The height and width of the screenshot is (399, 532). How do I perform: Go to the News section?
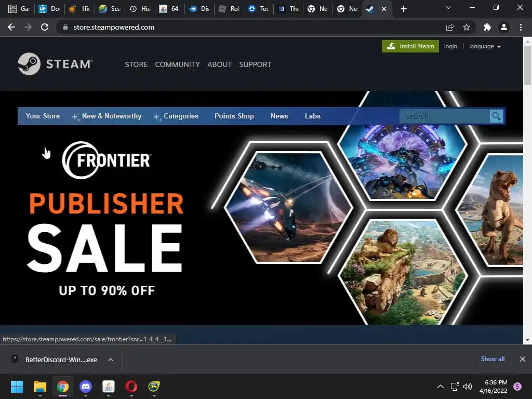(279, 116)
